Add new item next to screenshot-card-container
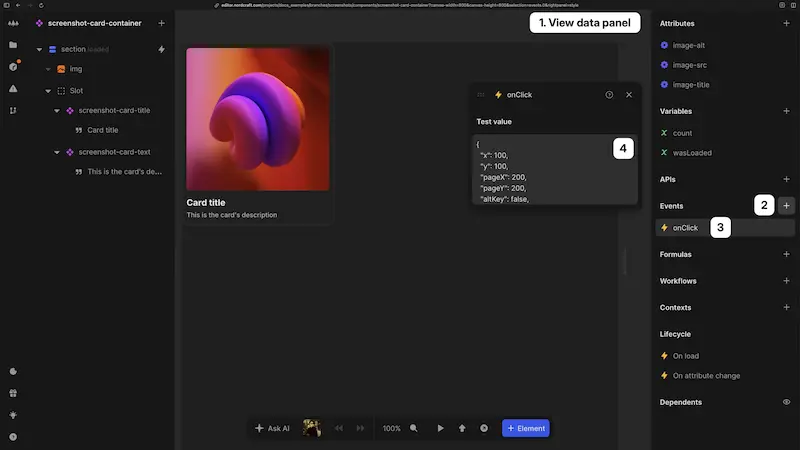 tap(161, 23)
